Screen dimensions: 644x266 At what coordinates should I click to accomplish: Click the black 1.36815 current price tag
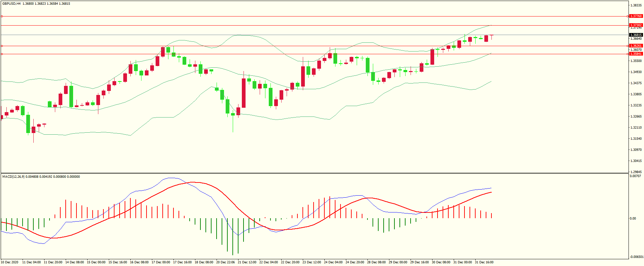click(x=636, y=35)
